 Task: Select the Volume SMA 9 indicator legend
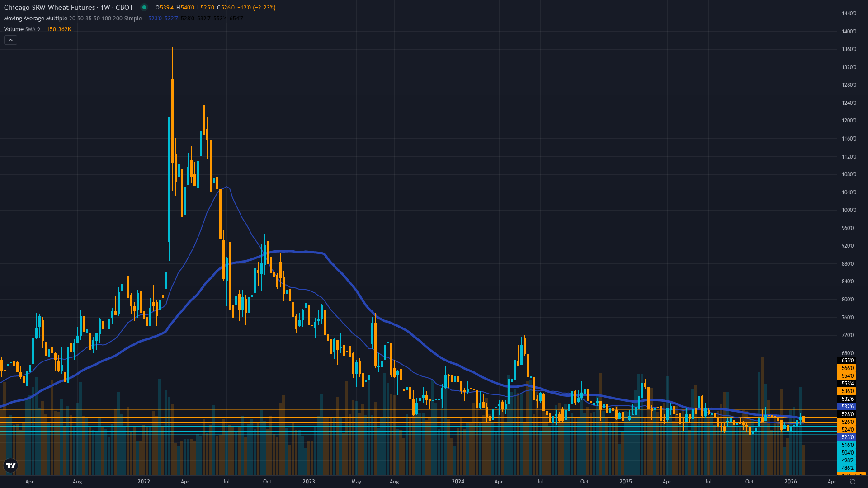[22, 29]
